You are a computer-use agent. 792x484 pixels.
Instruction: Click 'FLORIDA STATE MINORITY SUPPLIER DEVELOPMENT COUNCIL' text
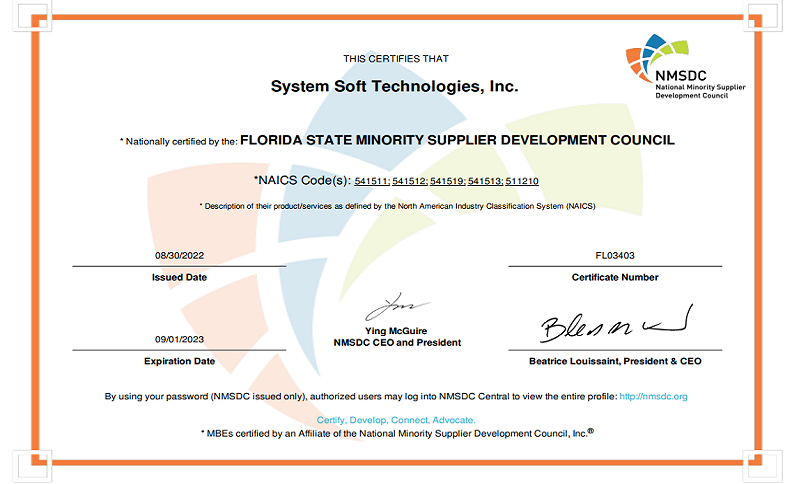coord(457,140)
